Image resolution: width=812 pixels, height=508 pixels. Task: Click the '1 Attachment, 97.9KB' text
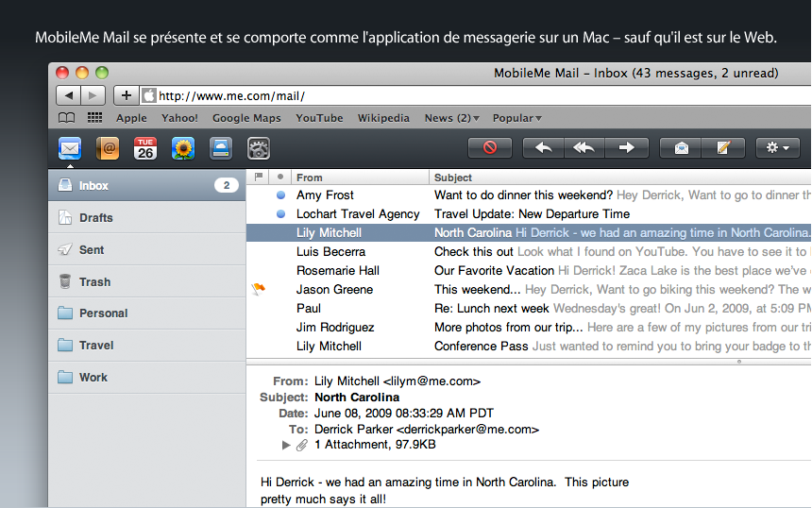click(375, 445)
